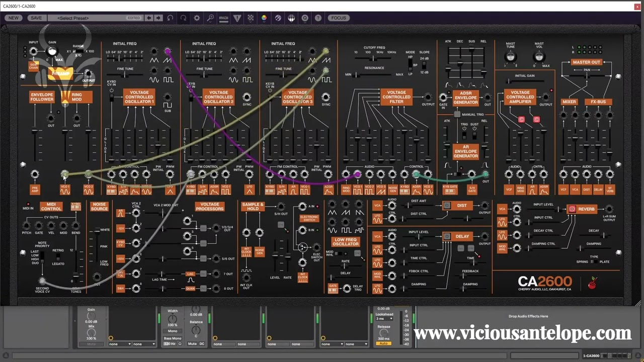Toggle the Mono button in Utility device
Screen dimensions: 644x362
[x=173, y=331]
